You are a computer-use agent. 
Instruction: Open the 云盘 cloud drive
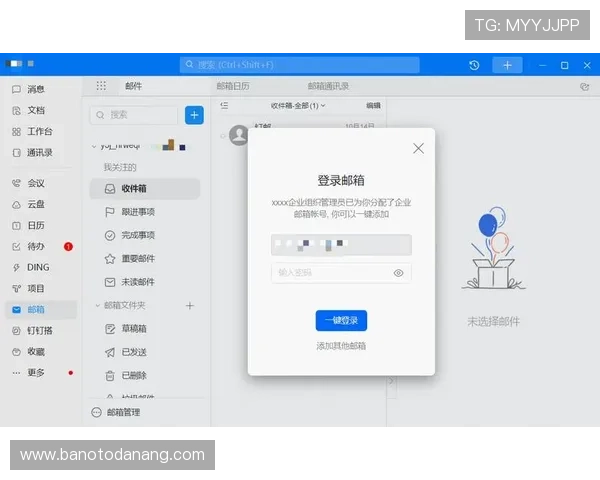click(x=29, y=204)
